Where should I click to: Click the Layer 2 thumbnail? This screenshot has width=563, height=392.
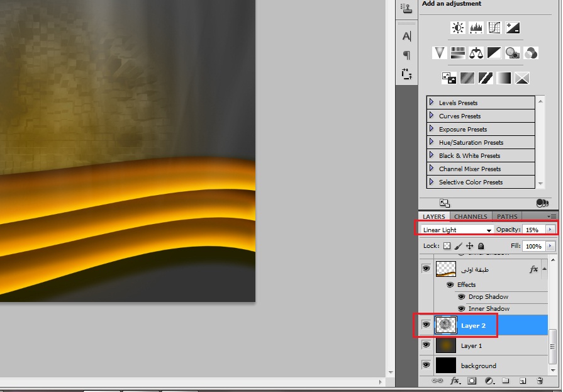(x=446, y=325)
